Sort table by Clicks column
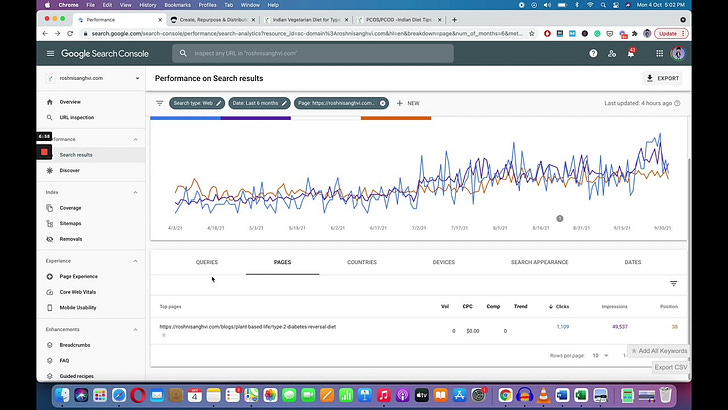 point(559,306)
